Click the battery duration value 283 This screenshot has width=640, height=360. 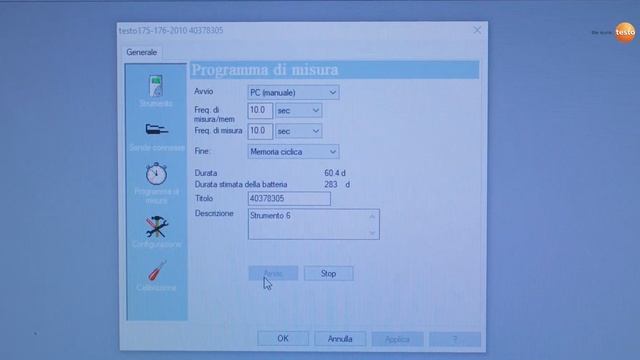click(331, 184)
